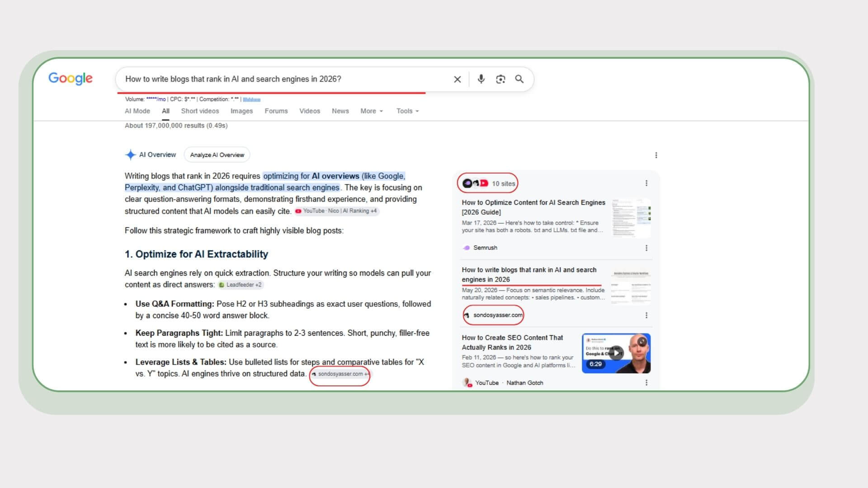Viewport: 868px width, 488px height.
Task: Open the YouTube Nico AI Ranking +4 citation
Action: click(x=337, y=211)
